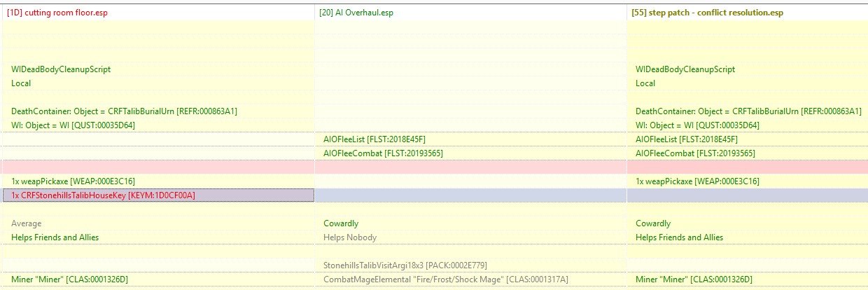Select Helps Friends and Allies in step patch column
This screenshot has width=868, height=290.
[x=679, y=237]
